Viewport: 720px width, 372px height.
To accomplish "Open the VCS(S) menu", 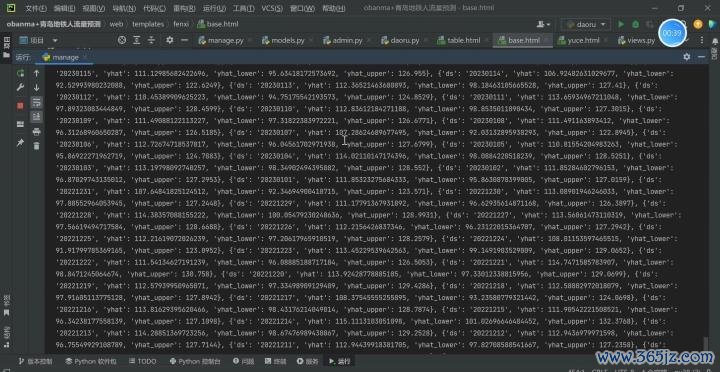I will [272, 8].
